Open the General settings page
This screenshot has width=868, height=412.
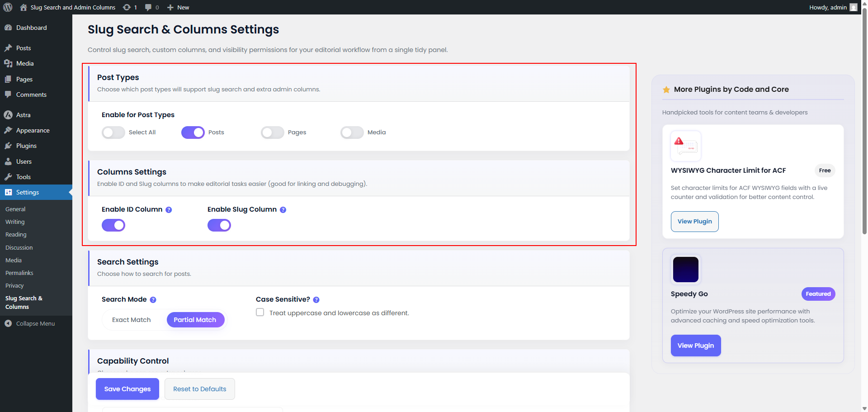click(x=15, y=208)
